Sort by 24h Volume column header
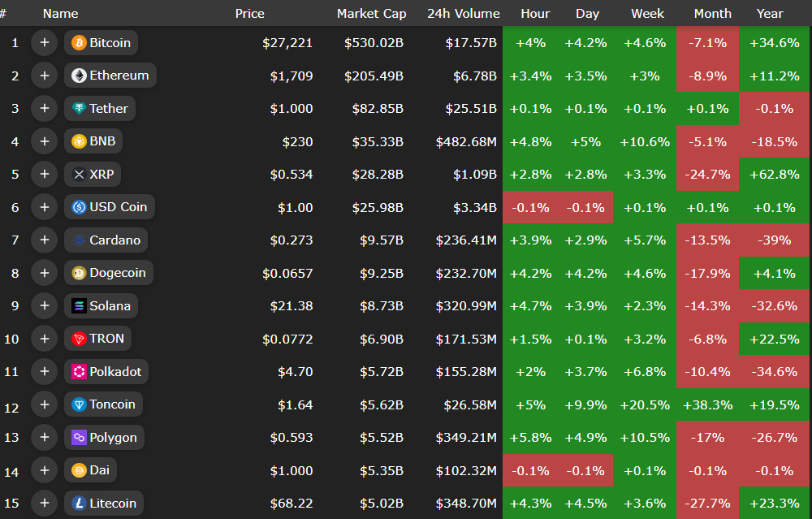 tap(463, 14)
